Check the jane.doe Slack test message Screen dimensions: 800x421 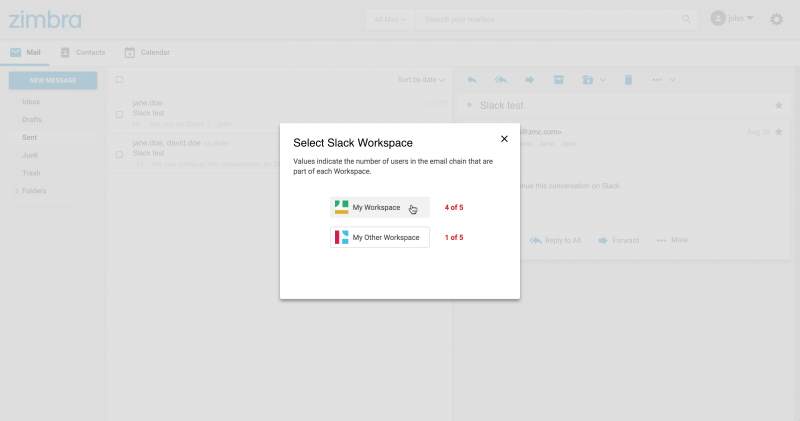[x=119, y=114]
